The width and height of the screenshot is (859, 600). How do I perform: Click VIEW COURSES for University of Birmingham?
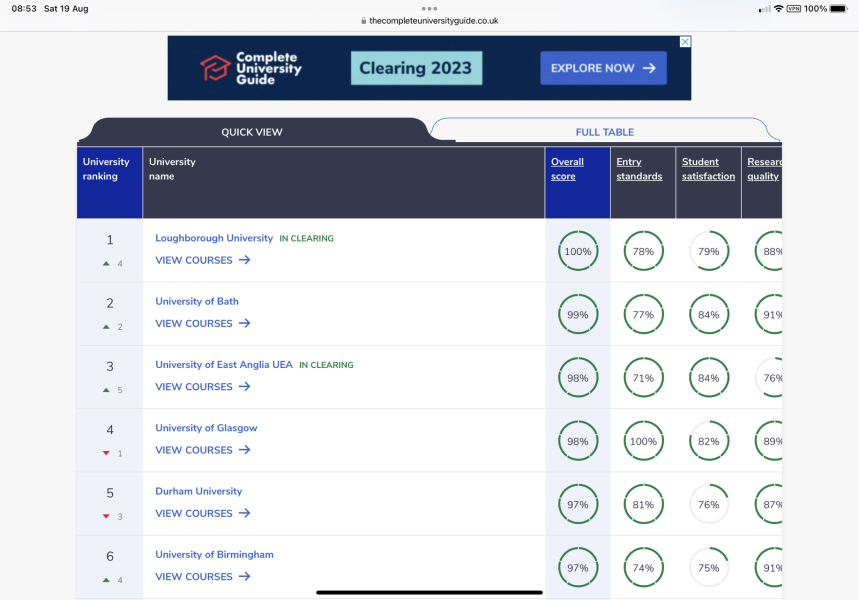203,576
